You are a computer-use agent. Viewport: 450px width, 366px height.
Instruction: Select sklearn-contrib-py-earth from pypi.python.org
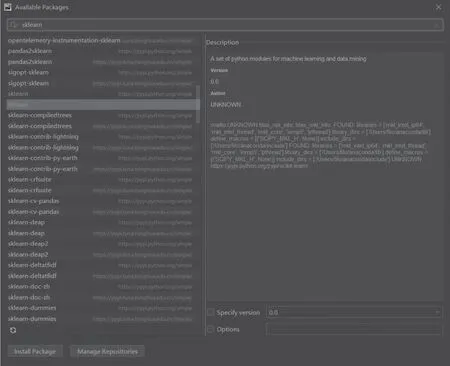(103, 158)
